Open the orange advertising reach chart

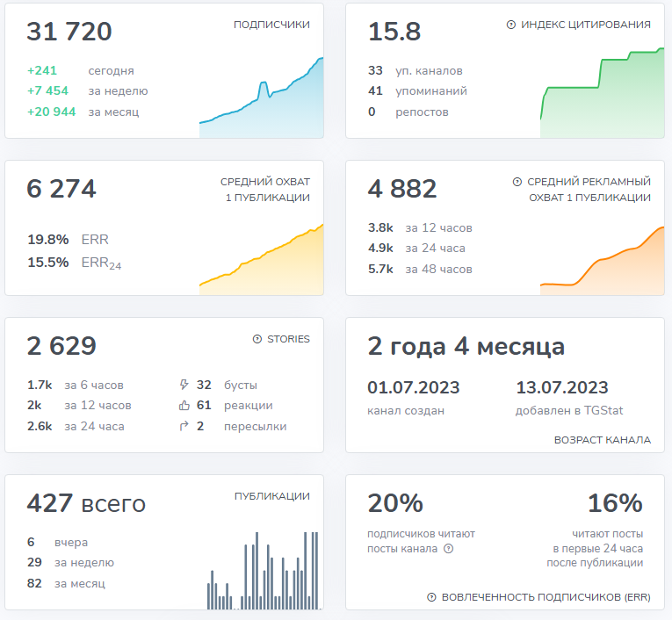click(x=602, y=261)
